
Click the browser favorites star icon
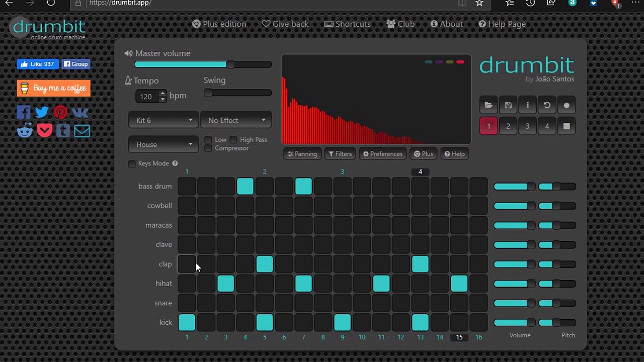click(x=479, y=3)
